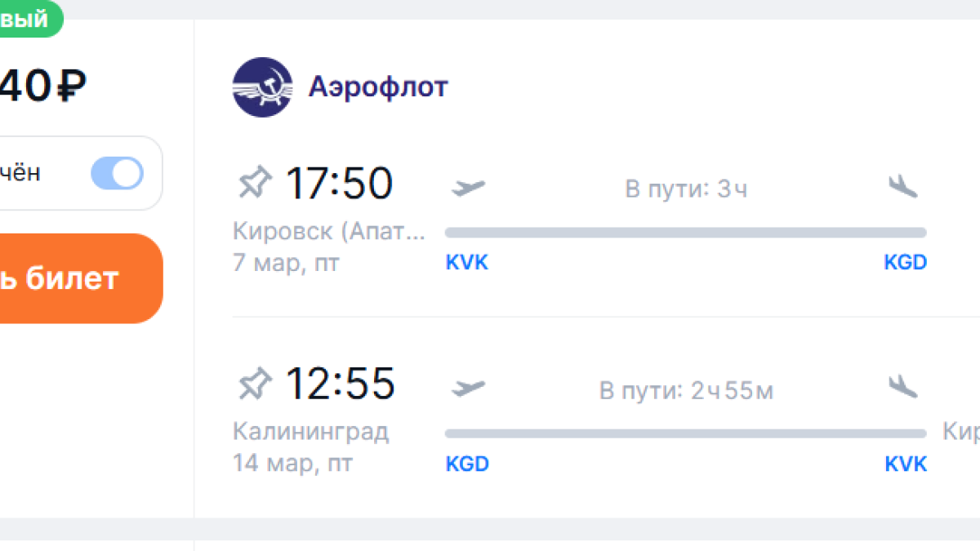The image size is (980, 551).
Task: Click KGD departure code on return flight
Action: click(x=467, y=464)
